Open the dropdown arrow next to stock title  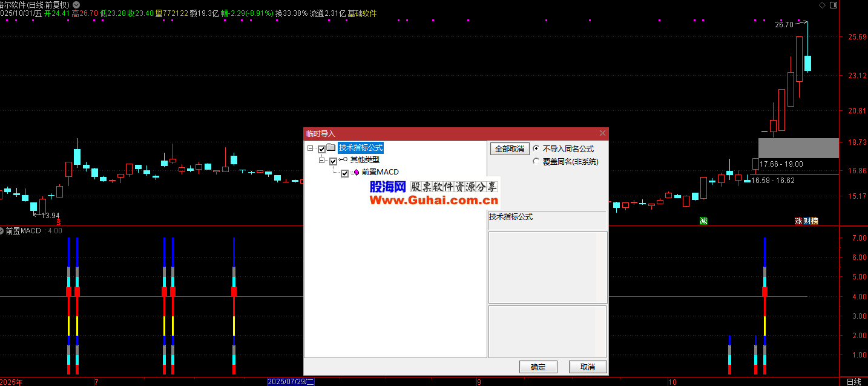pos(76,5)
